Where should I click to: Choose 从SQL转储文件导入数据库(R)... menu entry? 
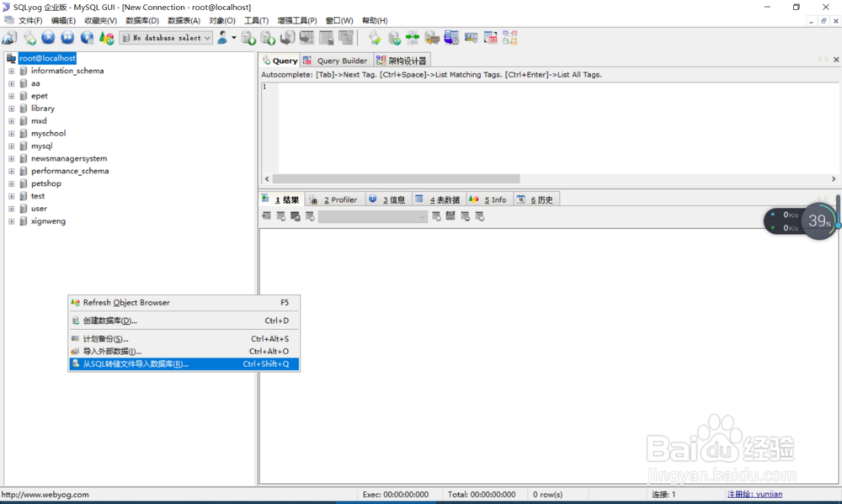coord(184,364)
